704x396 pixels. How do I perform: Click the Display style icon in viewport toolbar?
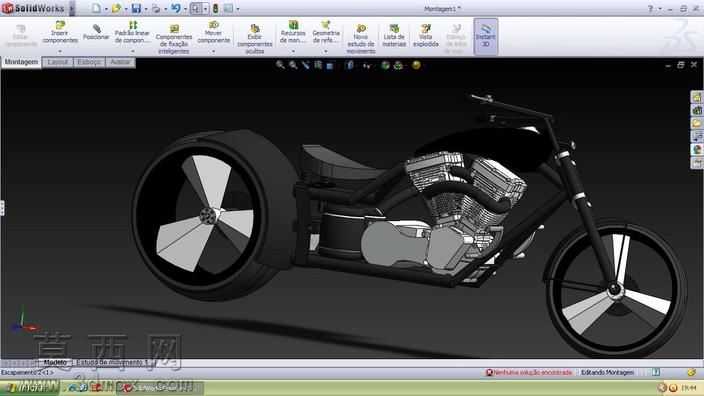tap(350, 66)
